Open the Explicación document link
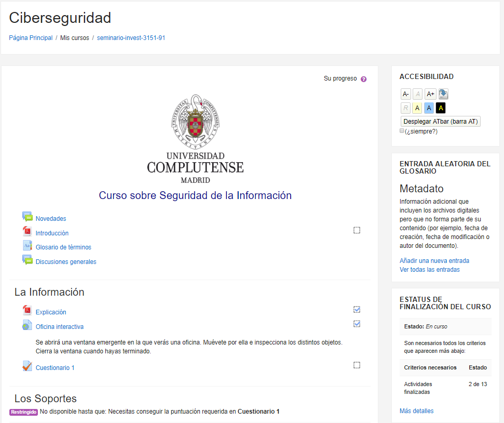 51,312
